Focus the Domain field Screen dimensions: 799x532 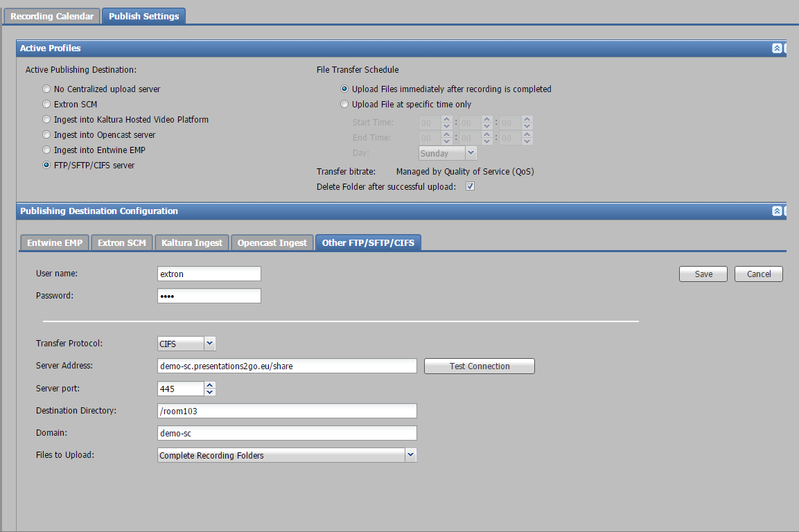click(287, 433)
